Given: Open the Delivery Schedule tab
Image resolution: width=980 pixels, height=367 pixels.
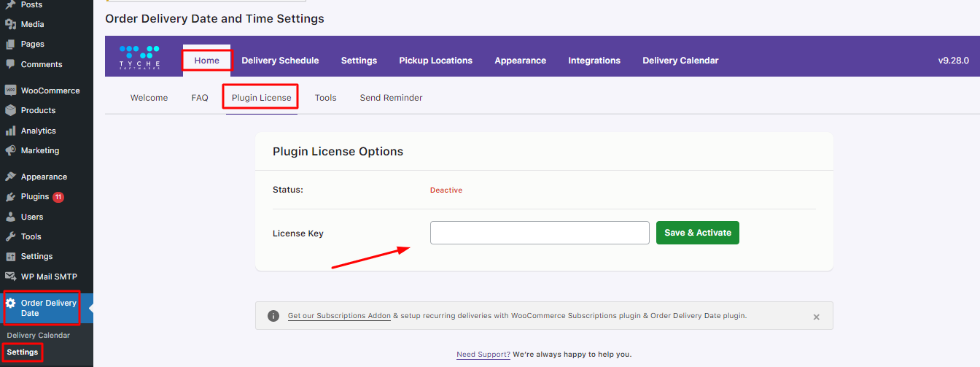Looking at the screenshot, I should 280,61.
